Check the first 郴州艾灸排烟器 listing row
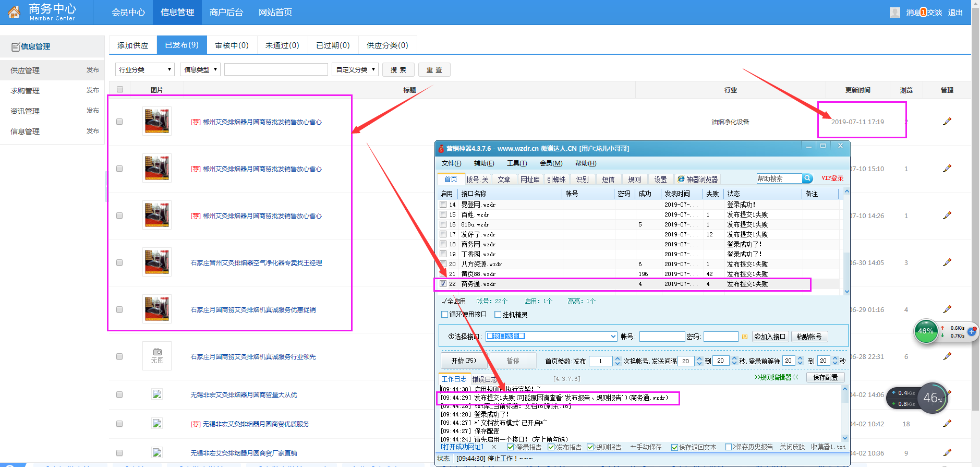 pyautogui.click(x=119, y=122)
